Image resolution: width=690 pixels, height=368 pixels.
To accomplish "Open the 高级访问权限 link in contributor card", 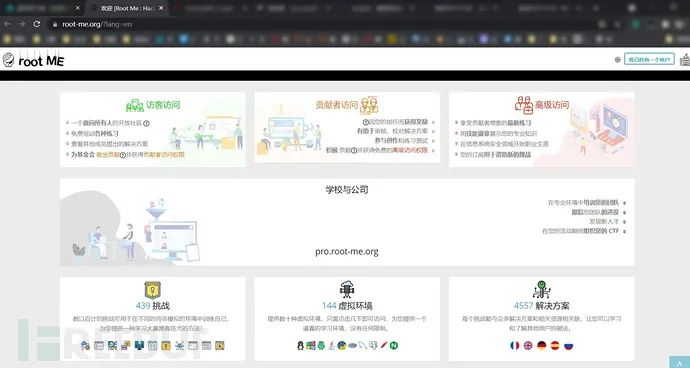I will [410, 150].
